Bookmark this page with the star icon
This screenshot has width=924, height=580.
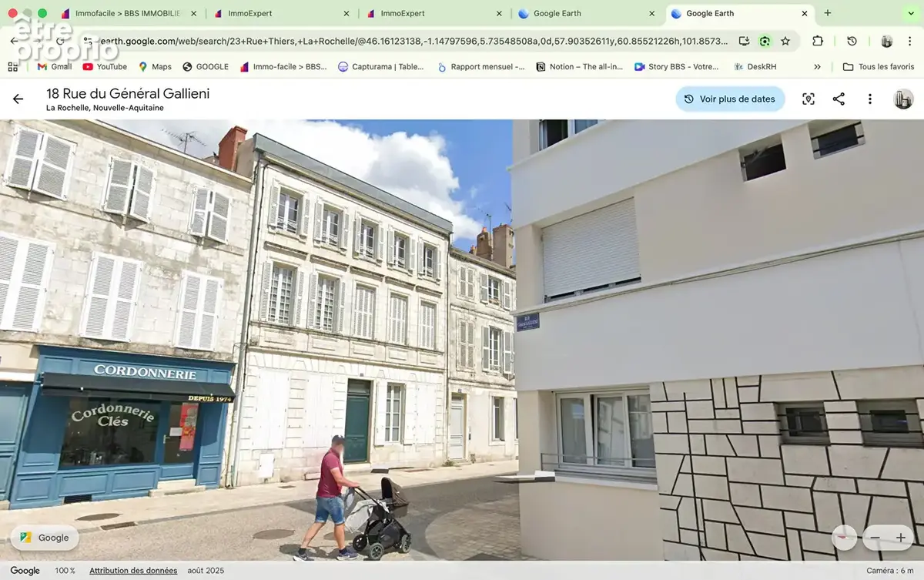coord(785,41)
